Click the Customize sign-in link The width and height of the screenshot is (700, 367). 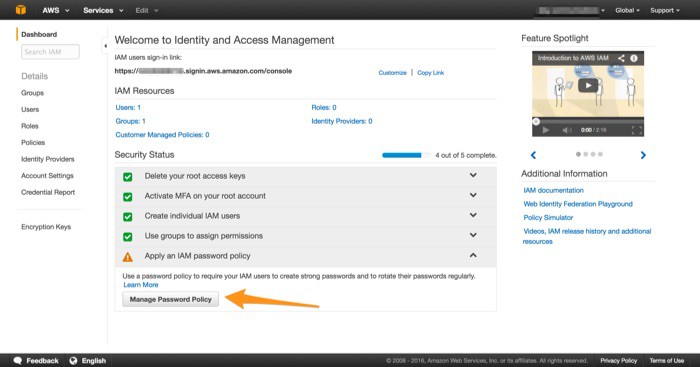[392, 73]
